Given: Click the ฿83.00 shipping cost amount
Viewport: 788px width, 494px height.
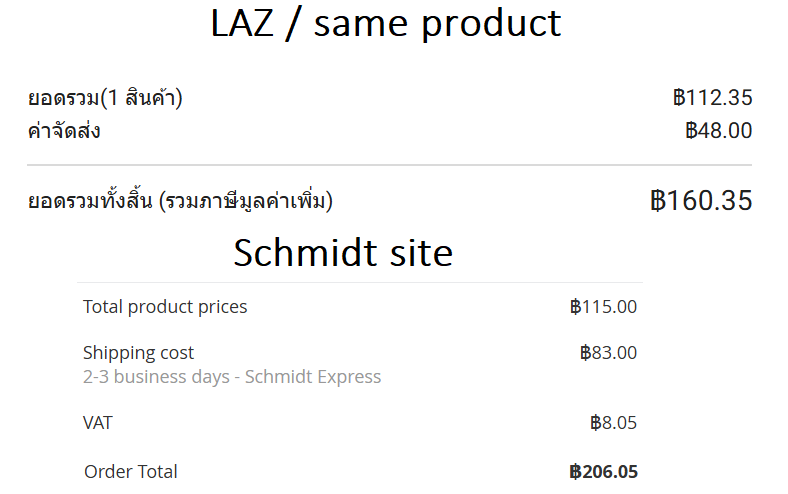Looking at the screenshot, I should [x=608, y=353].
